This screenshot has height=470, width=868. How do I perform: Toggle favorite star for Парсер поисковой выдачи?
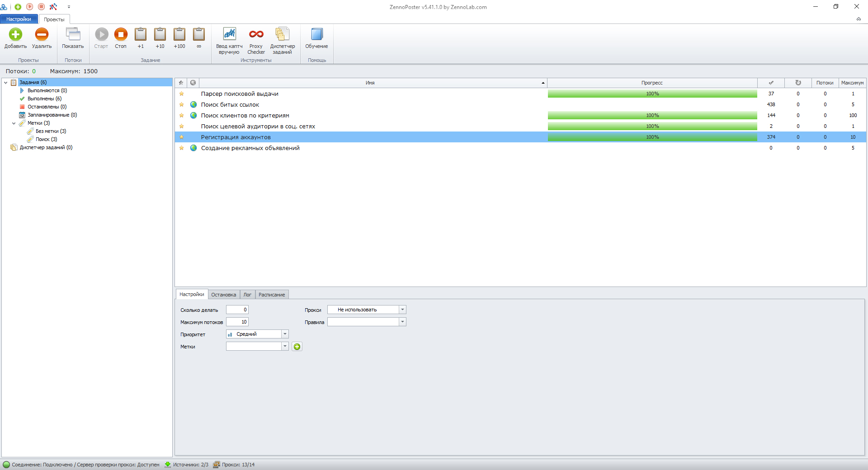pyautogui.click(x=181, y=94)
